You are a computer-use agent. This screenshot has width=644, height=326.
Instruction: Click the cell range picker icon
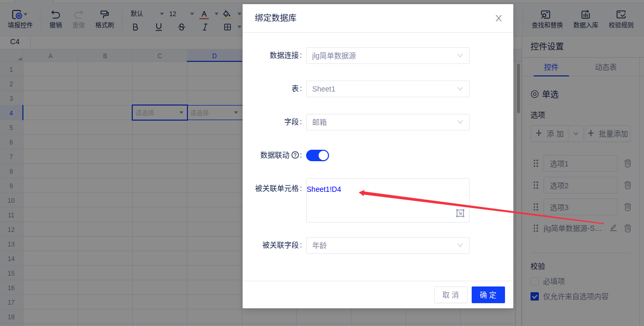pos(460,213)
